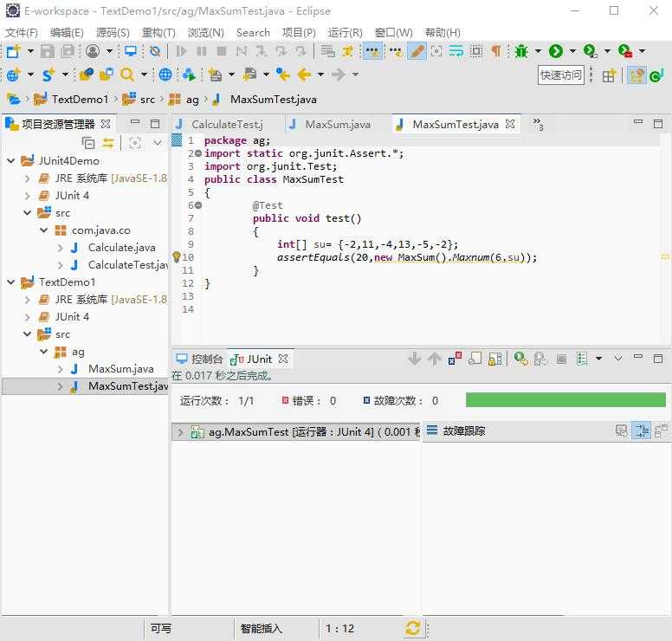This screenshot has height=641, width=672.
Task: Close the MaxSumTest.java editor tab
Action: tap(510, 124)
